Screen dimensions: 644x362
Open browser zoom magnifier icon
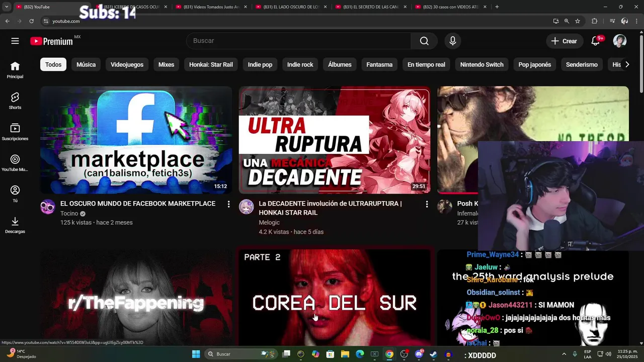pos(567,21)
